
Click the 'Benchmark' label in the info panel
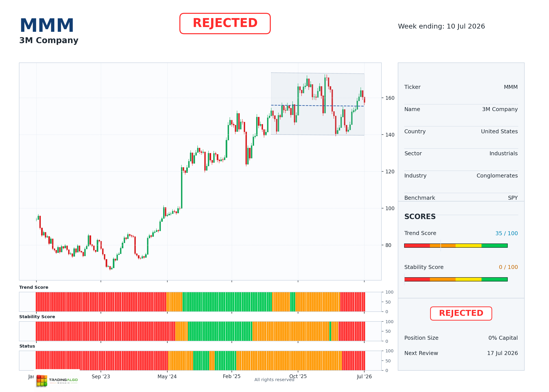pyautogui.click(x=420, y=198)
